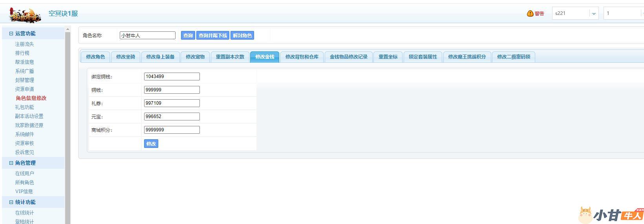Collapse the 角色管理 sidebar section
The height and width of the screenshot is (224, 644).
[11, 163]
